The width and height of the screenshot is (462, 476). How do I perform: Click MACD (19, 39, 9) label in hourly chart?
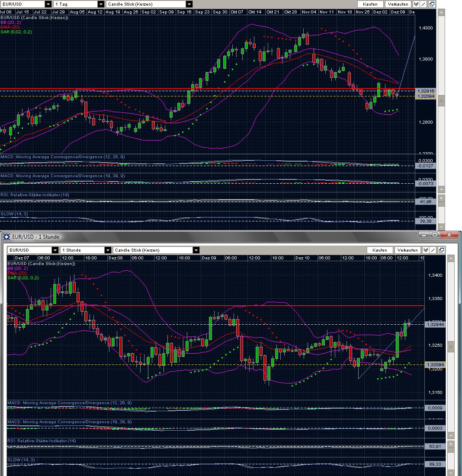point(70,422)
